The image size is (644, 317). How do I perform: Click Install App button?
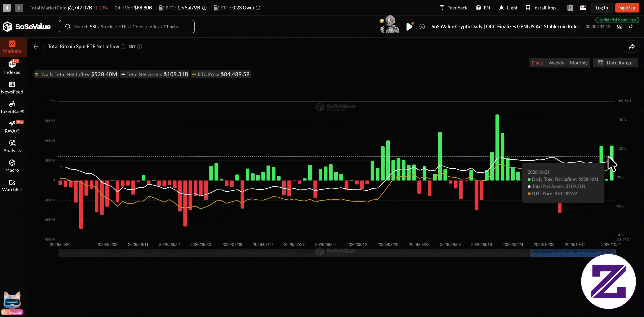tap(541, 8)
